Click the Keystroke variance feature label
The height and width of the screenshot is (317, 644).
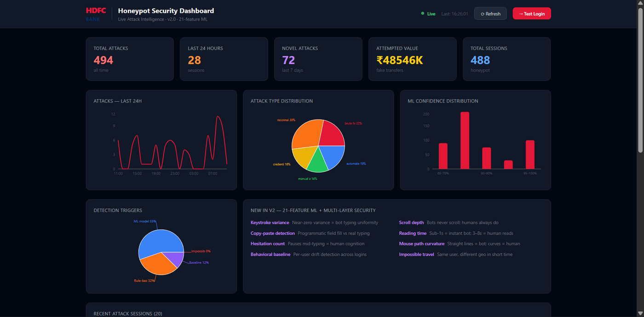pyautogui.click(x=270, y=223)
